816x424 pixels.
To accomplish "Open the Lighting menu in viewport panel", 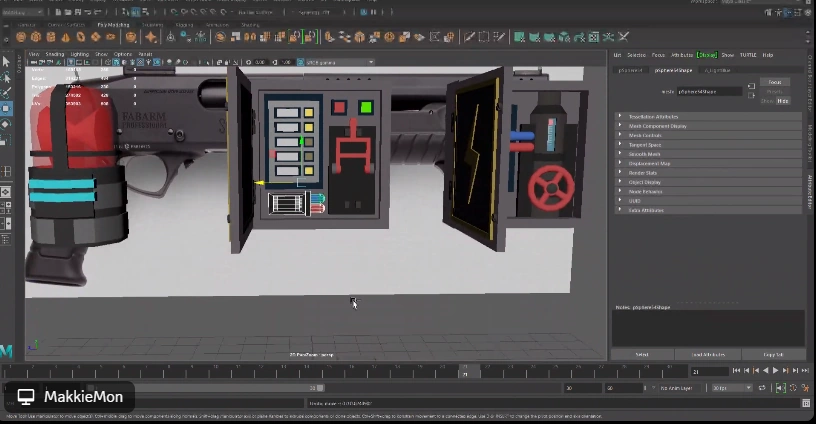I will 79,54.
